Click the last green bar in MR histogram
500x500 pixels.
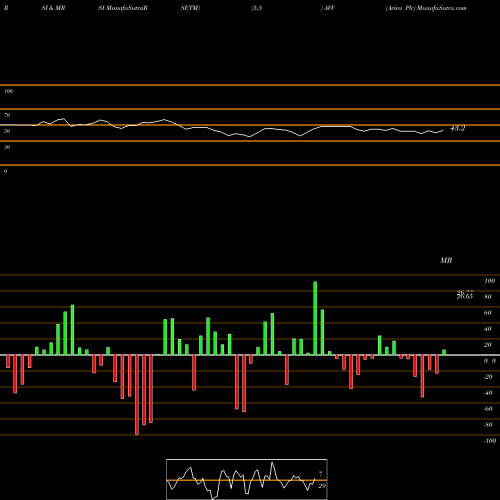[x=444, y=352]
